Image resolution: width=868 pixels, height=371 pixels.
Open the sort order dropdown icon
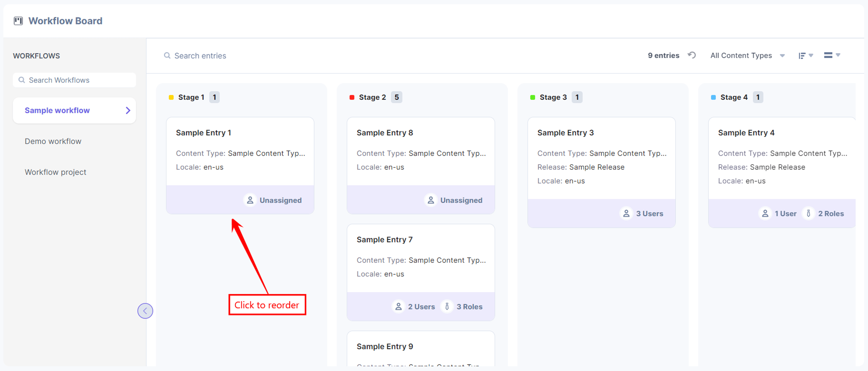[x=806, y=56]
